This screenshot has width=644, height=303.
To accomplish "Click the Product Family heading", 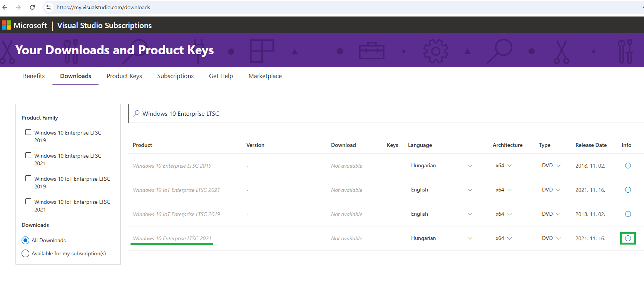I will click(x=40, y=118).
